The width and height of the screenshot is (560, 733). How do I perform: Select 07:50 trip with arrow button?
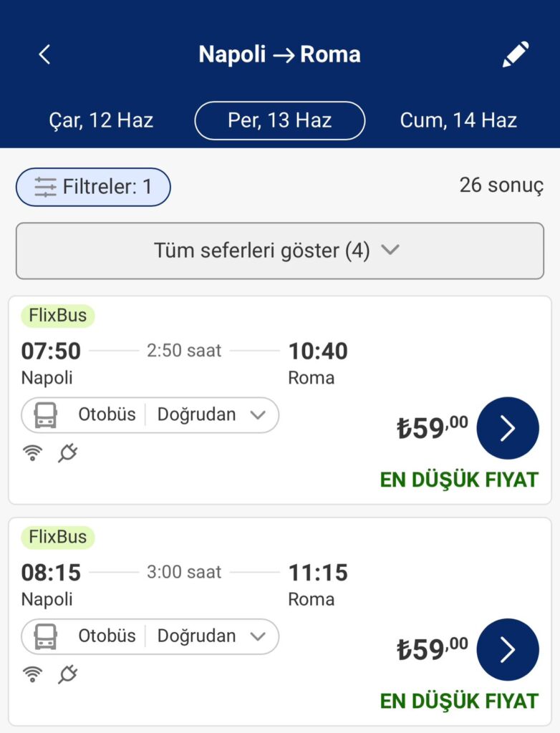tap(508, 428)
